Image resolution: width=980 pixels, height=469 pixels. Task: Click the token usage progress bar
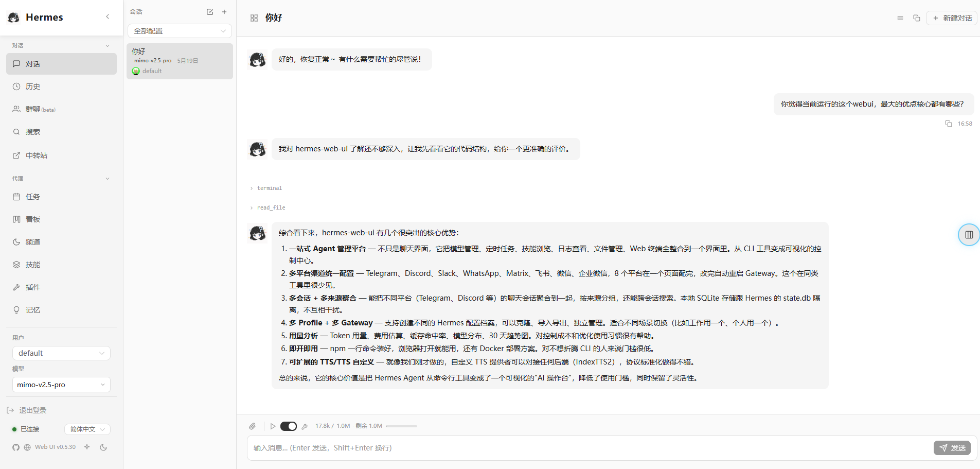tap(401, 426)
